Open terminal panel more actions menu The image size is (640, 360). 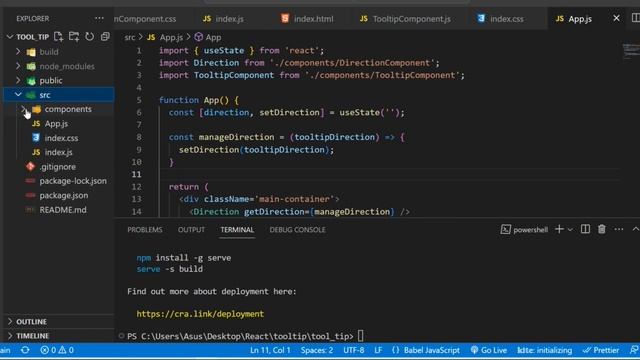click(619, 229)
